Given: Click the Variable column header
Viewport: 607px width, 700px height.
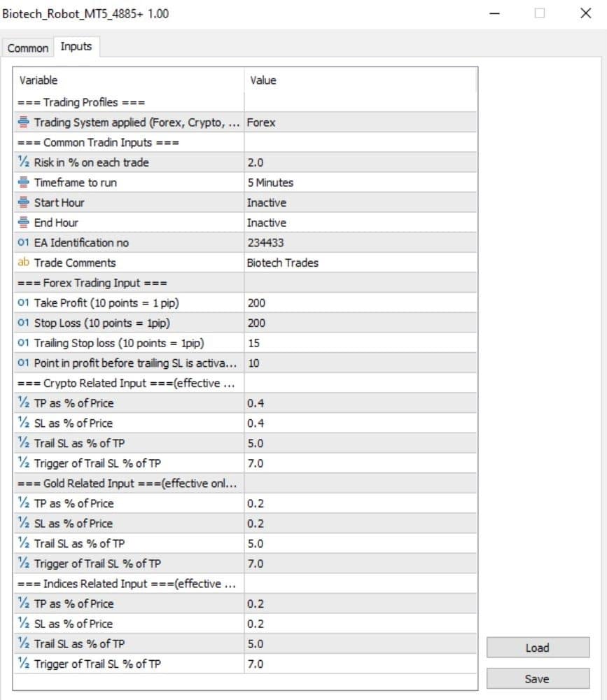Looking at the screenshot, I should click(x=129, y=80).
